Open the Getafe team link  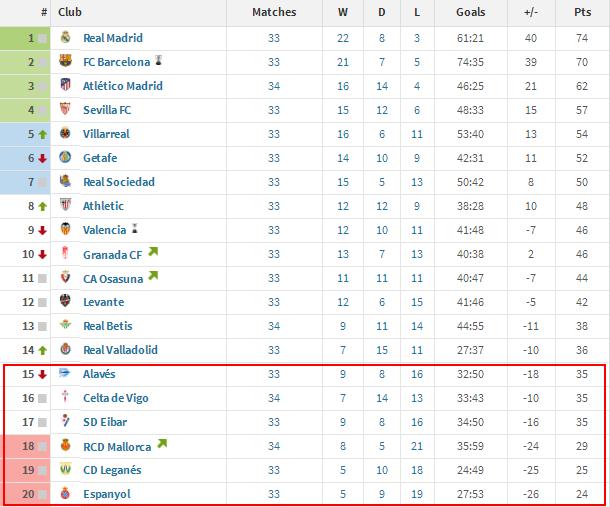pyautogui.click(x=102, y=158)
